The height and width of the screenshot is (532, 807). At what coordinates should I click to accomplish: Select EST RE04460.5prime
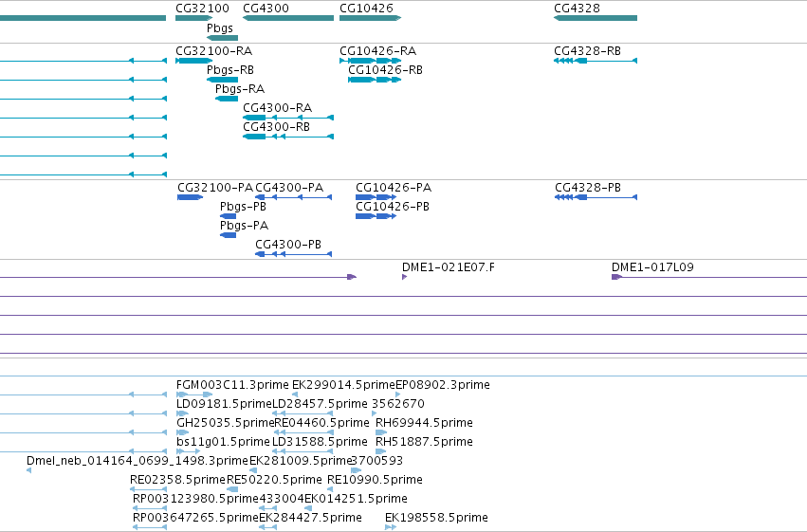(x=303, y=432)
